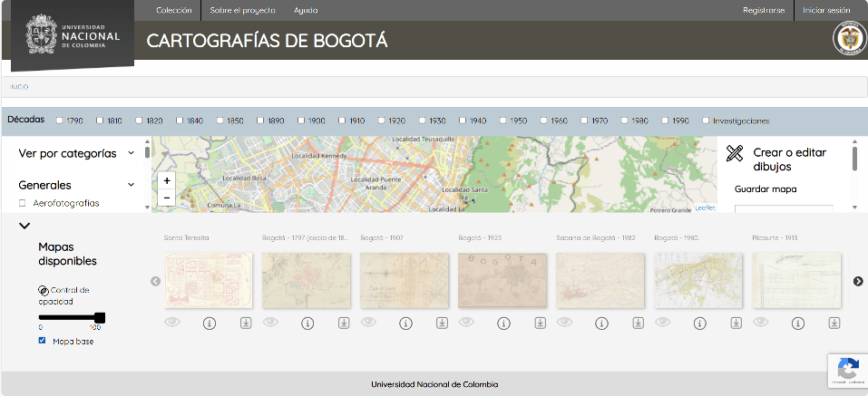The image size is (868, 396).
Task: Click the map zoom out minus button
Action: 167,198
